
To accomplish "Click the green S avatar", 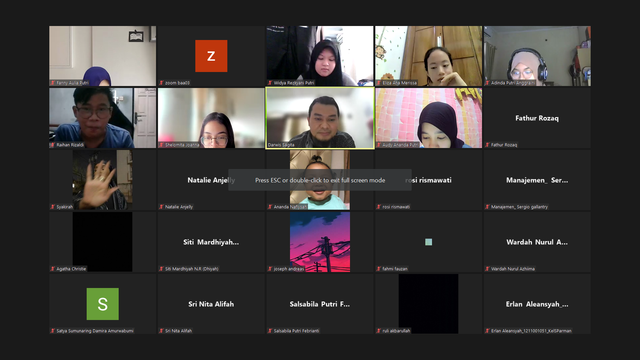I will 102,304.
